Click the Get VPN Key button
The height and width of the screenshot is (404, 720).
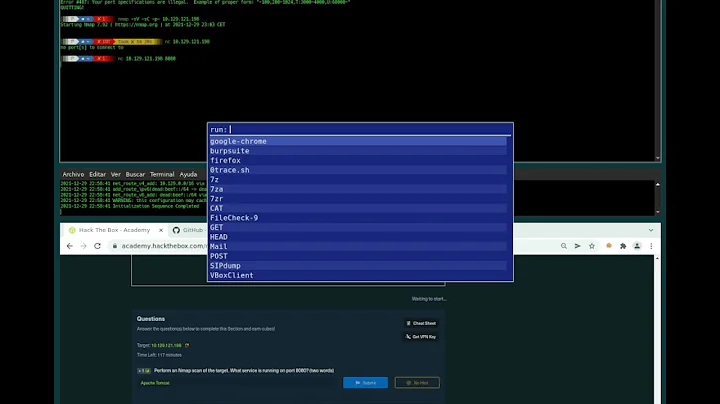pos(421,337)
